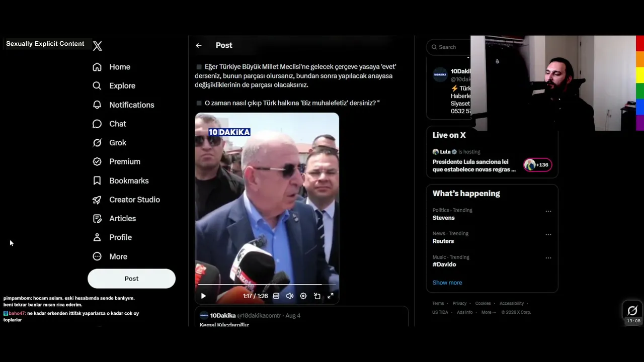
Task: Open the Privacy footer link
Action: click(459, 304)
